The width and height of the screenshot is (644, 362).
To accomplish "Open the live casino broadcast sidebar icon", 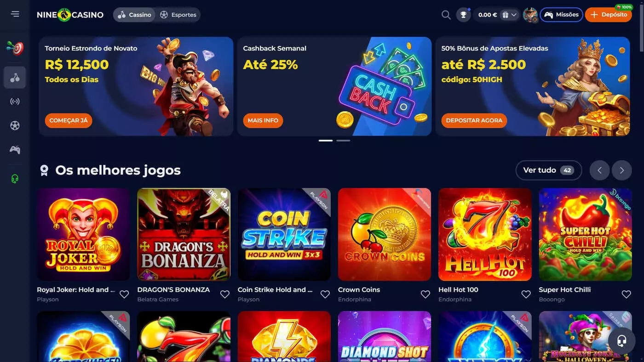I will 15,102.
